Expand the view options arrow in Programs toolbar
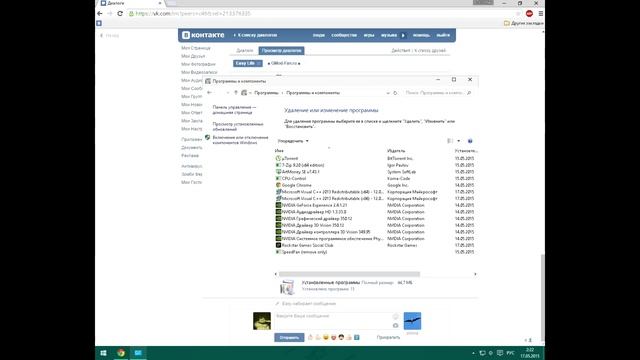 [458, 141]
